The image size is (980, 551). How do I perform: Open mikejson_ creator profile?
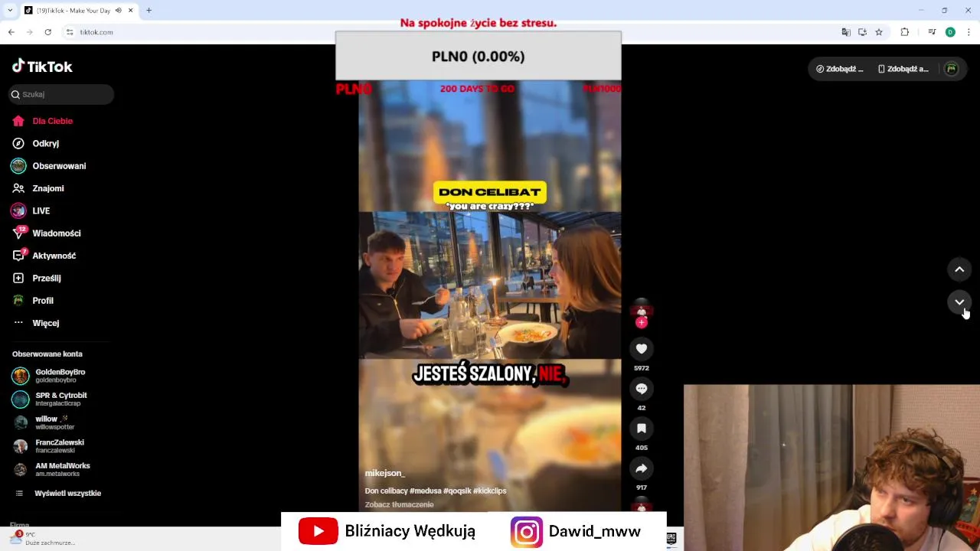(384, 473)
